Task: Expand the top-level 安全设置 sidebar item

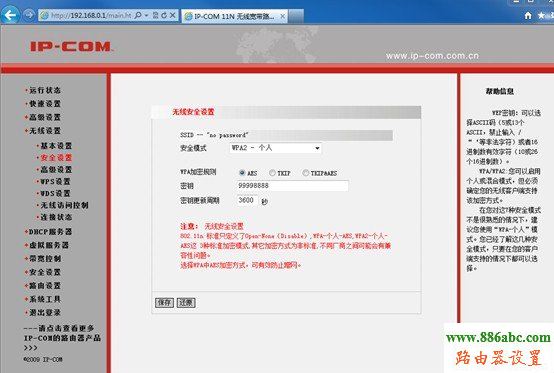Action: coord(45,272)
